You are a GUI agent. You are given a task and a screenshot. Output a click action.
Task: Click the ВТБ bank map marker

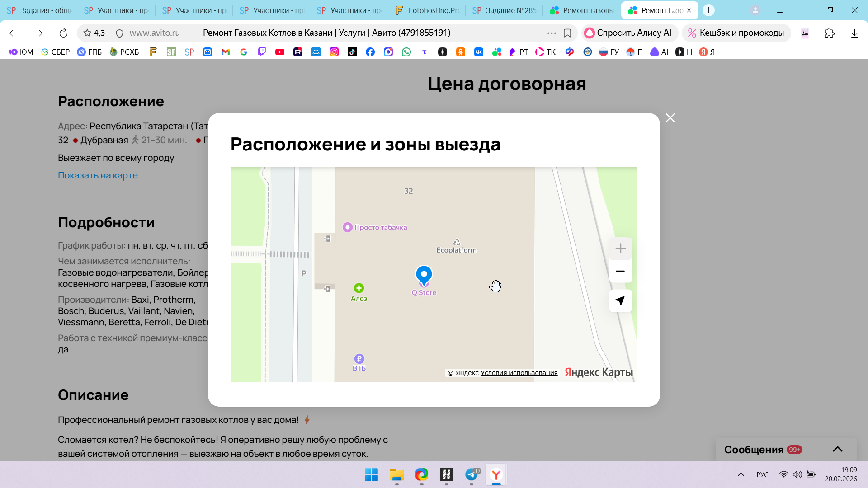click(359, 359)
